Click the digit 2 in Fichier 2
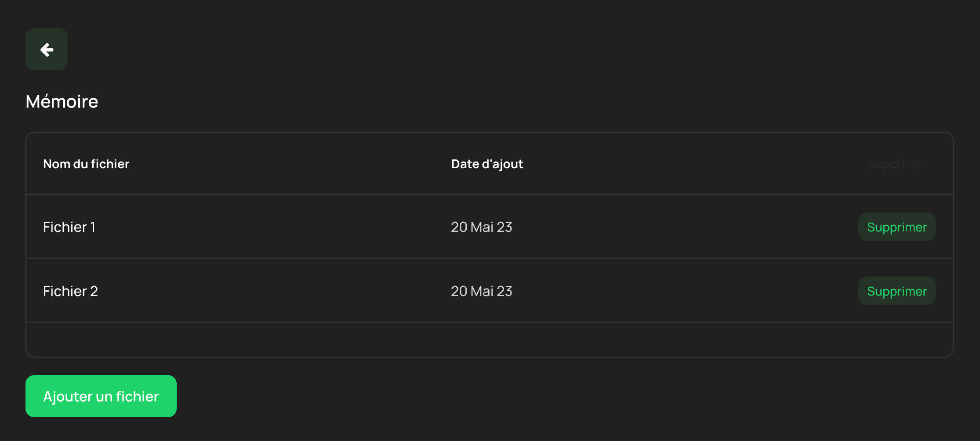The width and height of the screenshot is (980, 441). click(94, 291)
